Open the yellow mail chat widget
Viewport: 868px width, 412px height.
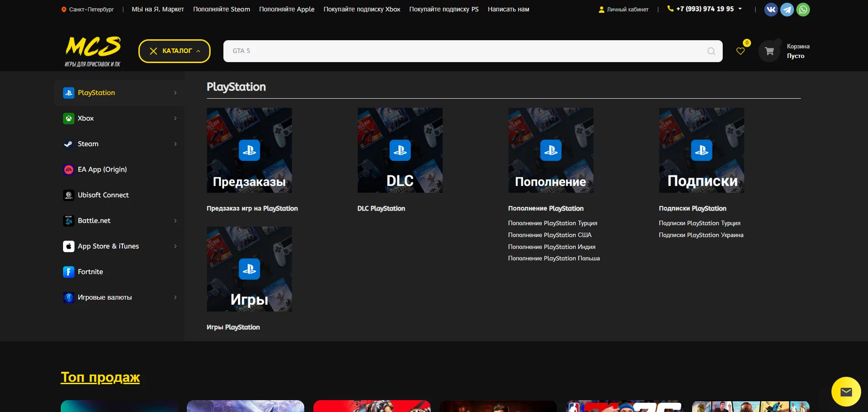click(846, 391)
